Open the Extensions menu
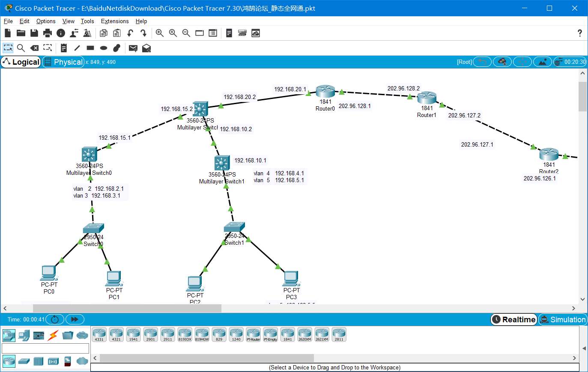 click(115, 21)
